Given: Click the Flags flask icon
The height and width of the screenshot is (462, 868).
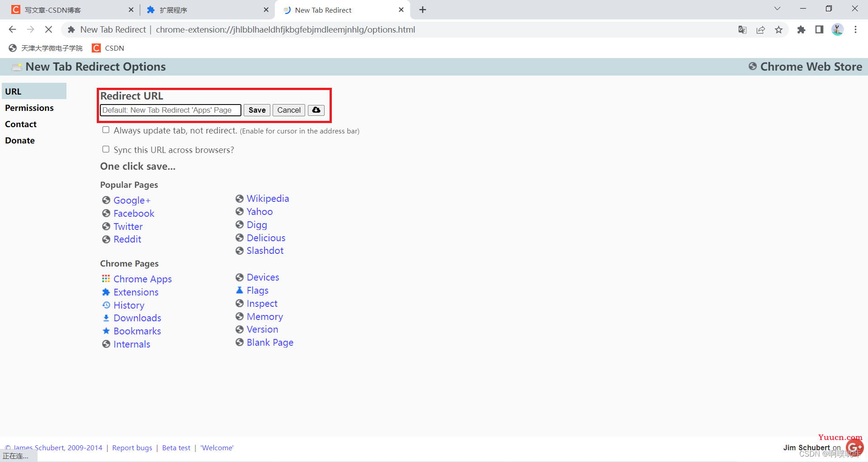Looking at the screenshot, I should pos(240,290).
